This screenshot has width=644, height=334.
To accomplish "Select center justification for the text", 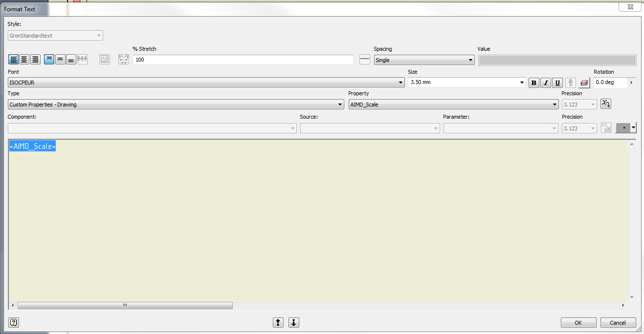I will click(24, 60).
